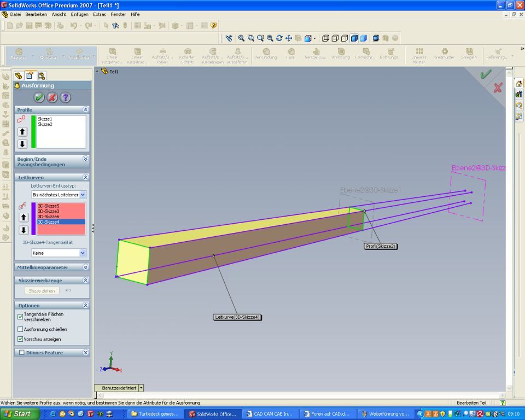Select the rotate view tool
This screenshot has height=420, width=525.
click(x=279, y=38)
